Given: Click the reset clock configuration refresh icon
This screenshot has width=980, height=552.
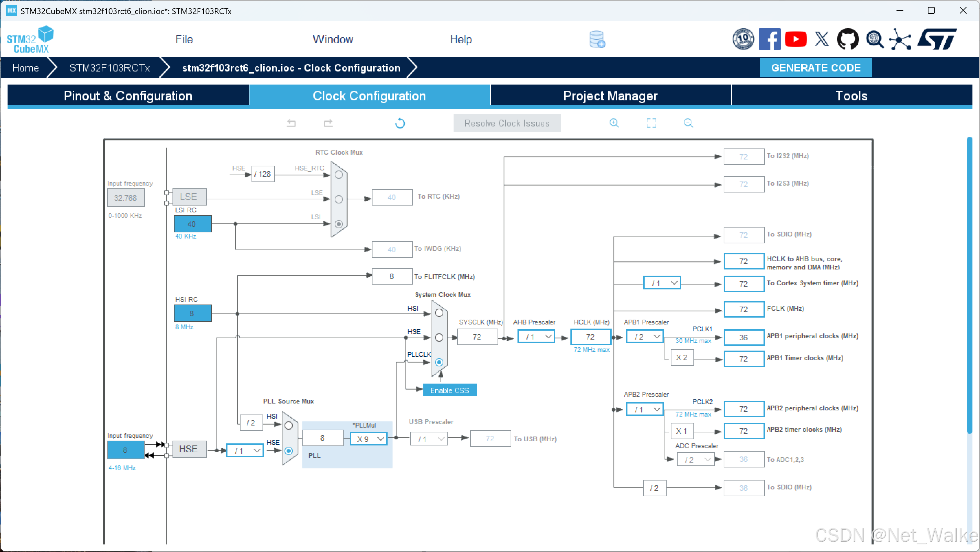Looking at the screenshot, I should [400, 123].
